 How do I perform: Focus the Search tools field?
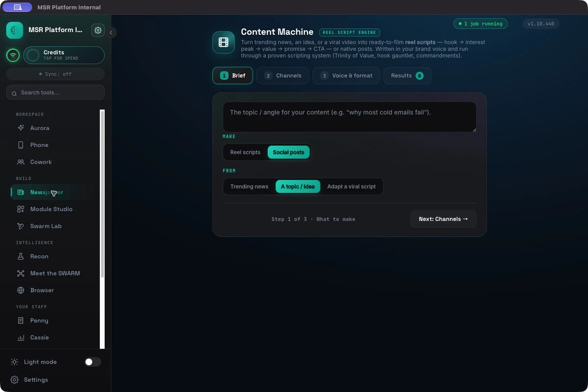(55, 92)
